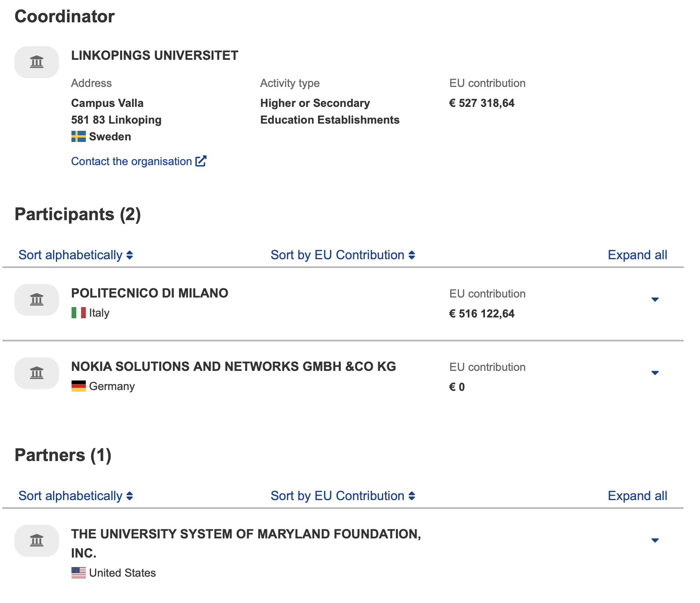Expand all participants entries
The height and width of the screenshot is (603, 700).
pyautogui.click(x=637, y=255)
